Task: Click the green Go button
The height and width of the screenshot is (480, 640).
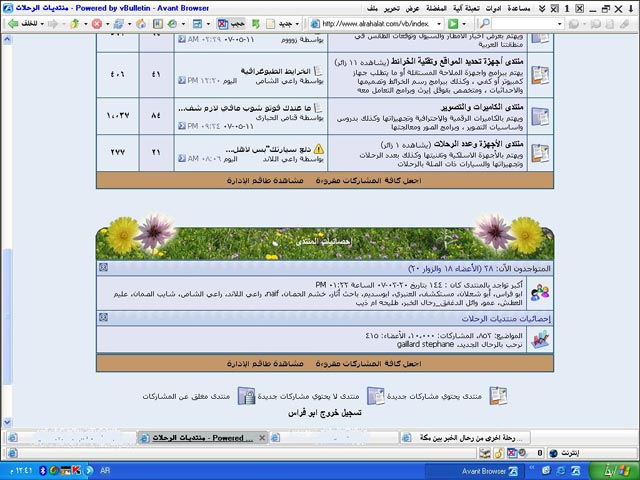Action: 453,24
